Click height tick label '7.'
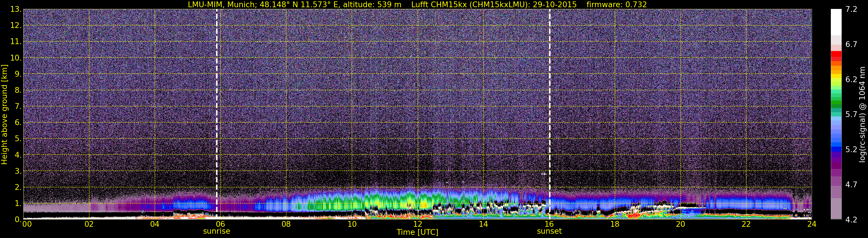 [x=18, y=107]
